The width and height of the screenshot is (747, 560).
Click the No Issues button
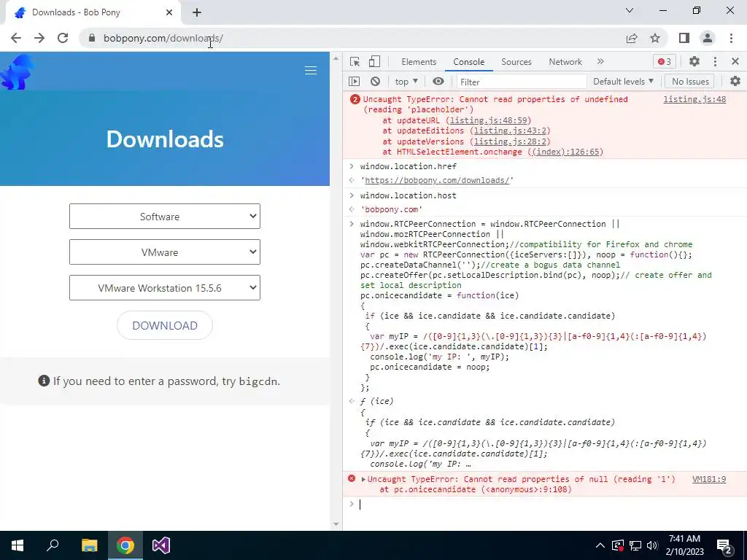click(x=690, y=82)
